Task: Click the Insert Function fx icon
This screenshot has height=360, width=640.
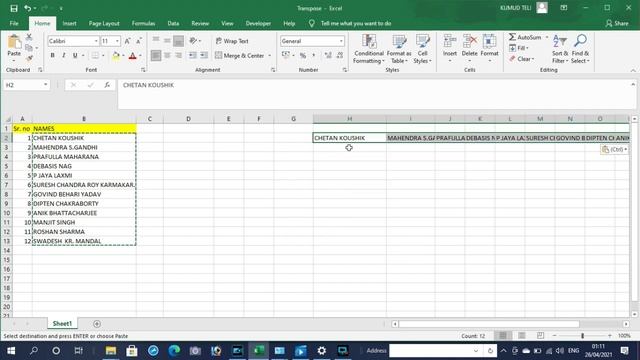Action: 107,85
